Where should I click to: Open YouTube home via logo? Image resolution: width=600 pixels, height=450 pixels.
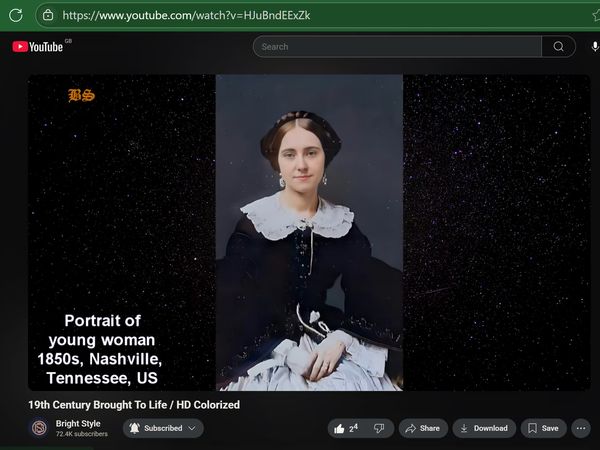point(38,47)
